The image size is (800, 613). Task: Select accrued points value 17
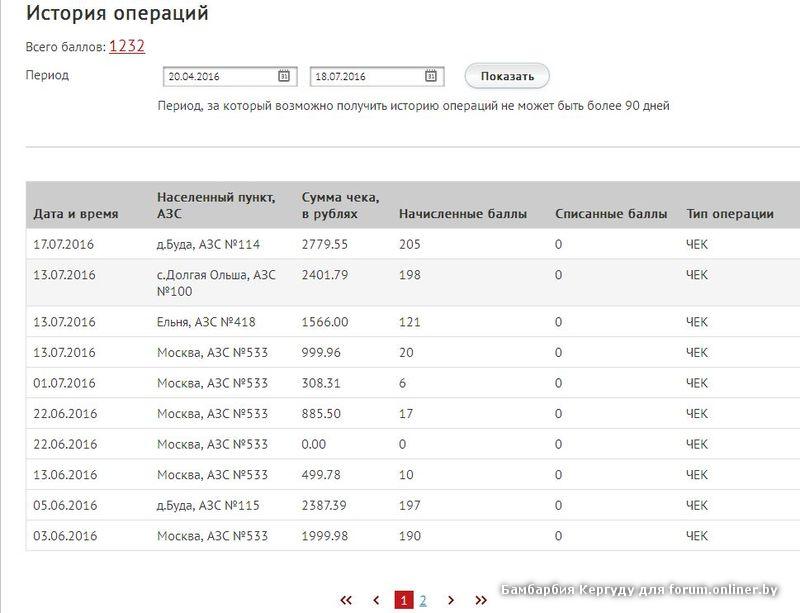tap(406, 413)
